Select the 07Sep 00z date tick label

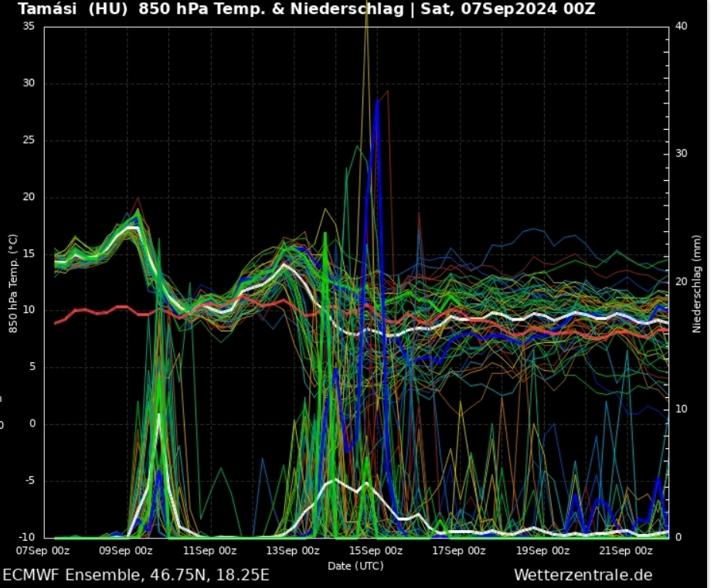point(43,551)
